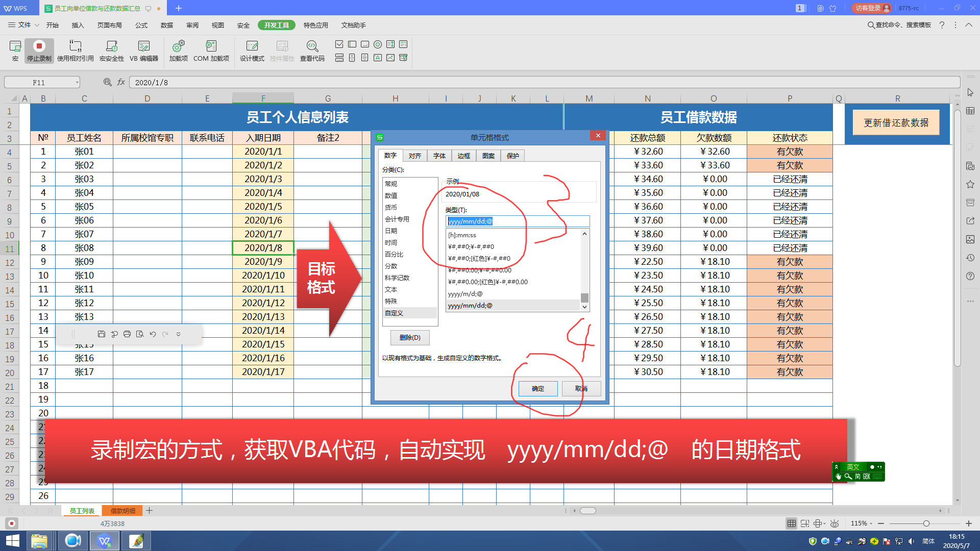Select yyyy/m/d;@ from the format type list
Viewport: 980px width, 551px height.
point(465,294)
